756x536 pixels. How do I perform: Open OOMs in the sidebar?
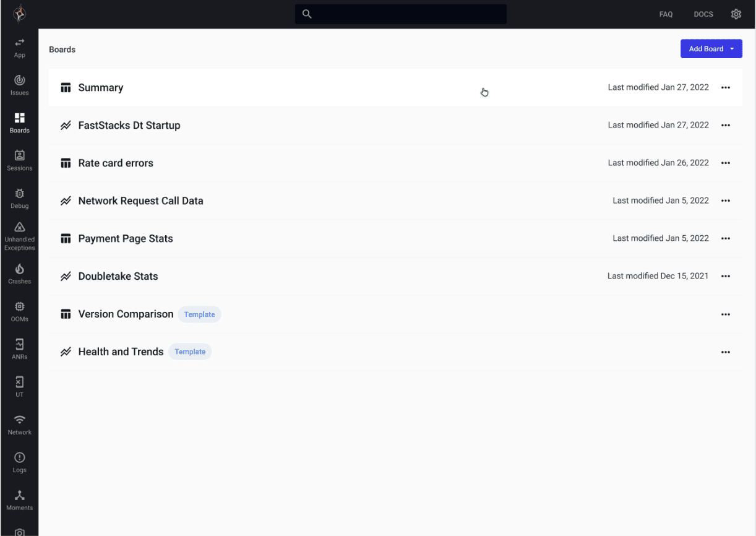tap(20, 312)
